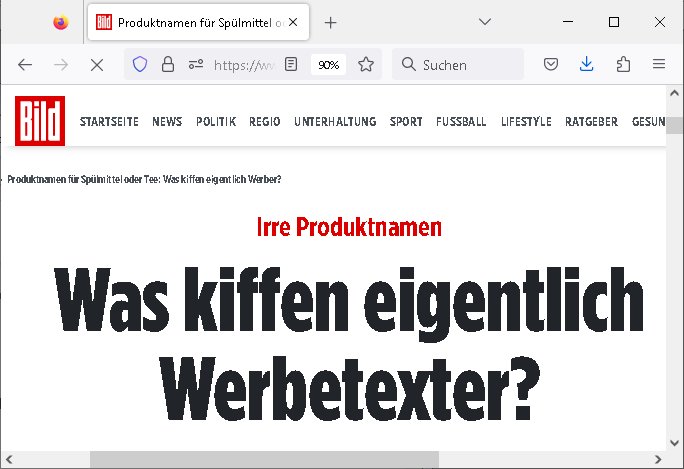Viewport: 684px width, 469px height.
Task: Open the Downloads panel
Action: click(587, 64)
